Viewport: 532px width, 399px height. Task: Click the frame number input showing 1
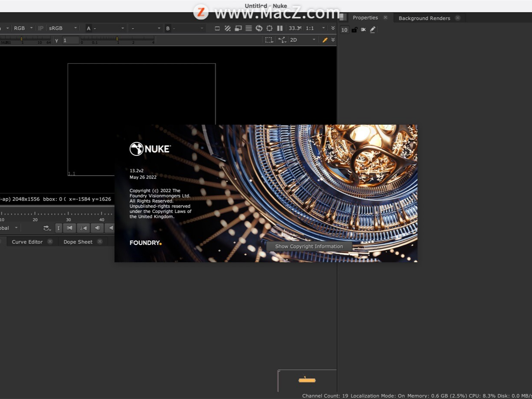[71, 40]
